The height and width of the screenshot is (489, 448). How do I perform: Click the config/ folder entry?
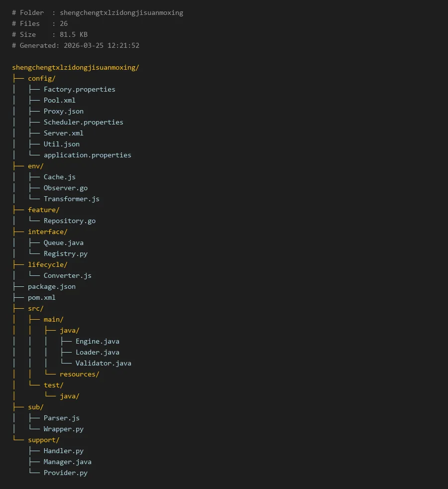41,78
